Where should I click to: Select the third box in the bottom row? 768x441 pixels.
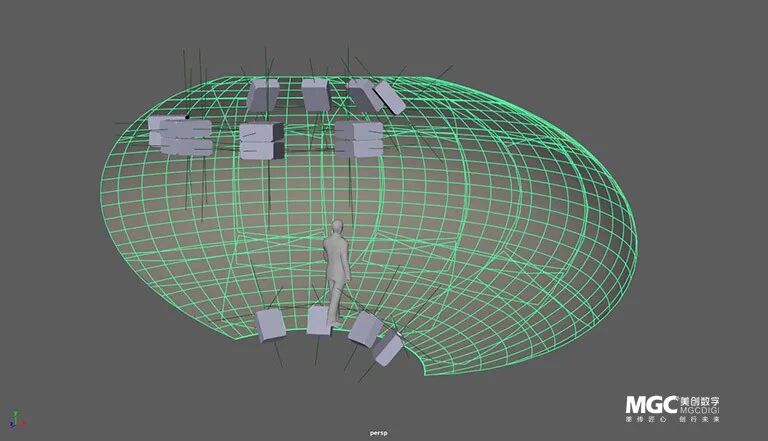tap(362, 328)
